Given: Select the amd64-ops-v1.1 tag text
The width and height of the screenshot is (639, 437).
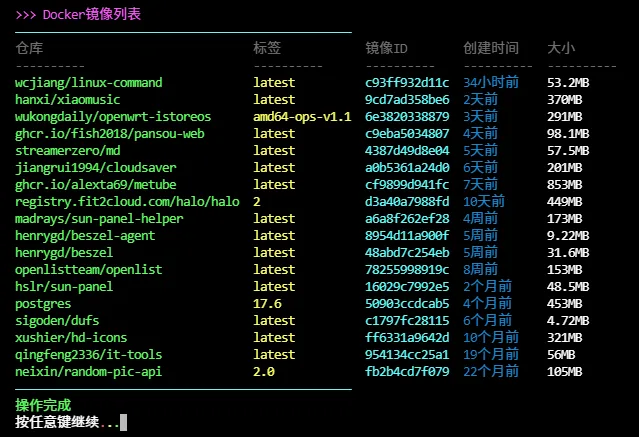Looking at the screenshot, I should 302,116.
